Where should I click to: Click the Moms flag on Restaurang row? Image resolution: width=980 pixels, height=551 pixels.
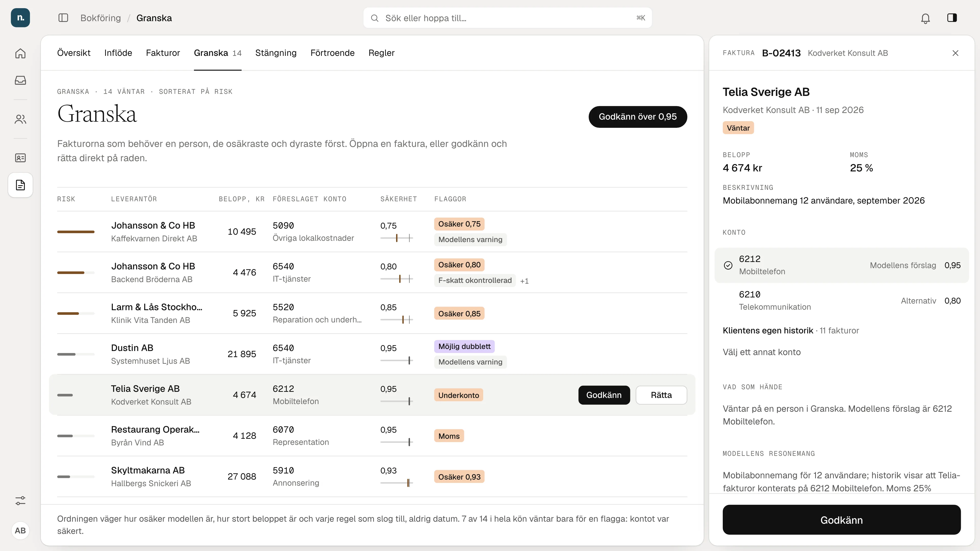tap(449, 436)
